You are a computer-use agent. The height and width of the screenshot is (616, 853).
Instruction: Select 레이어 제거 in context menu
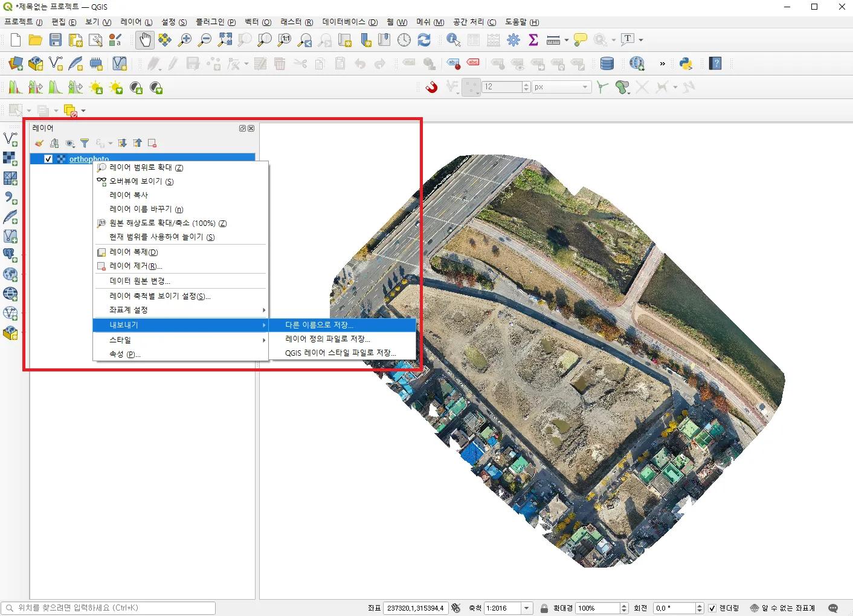pos(136,266)
